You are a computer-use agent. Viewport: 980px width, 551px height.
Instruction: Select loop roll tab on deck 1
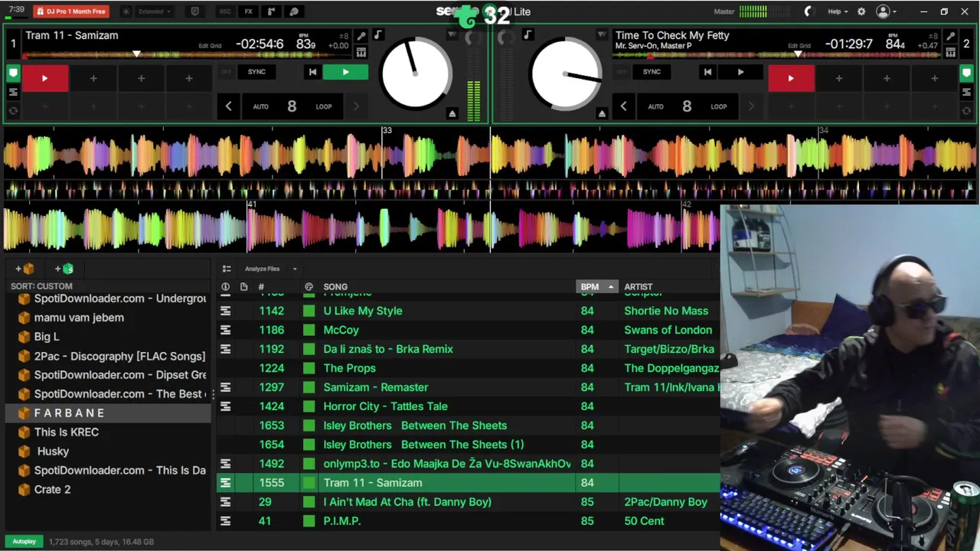(13, 110)
